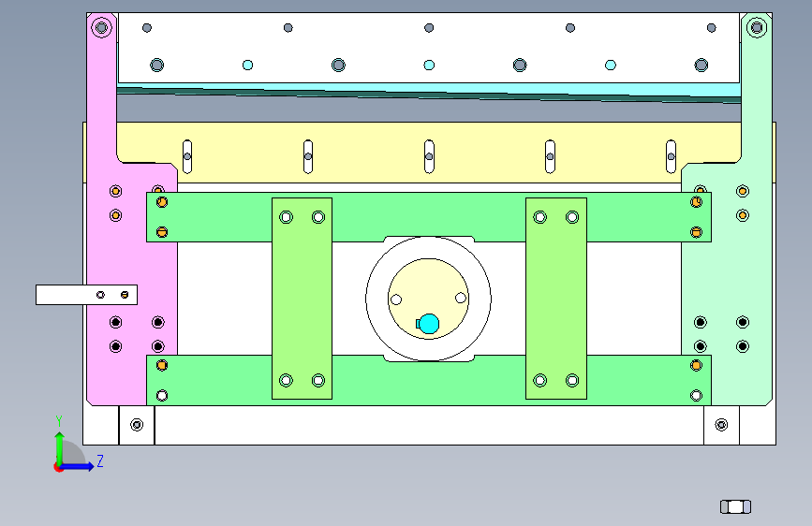The image size is (812, 526).
Task: Select the left light-green vertical bar
Action: coord(302,299)
